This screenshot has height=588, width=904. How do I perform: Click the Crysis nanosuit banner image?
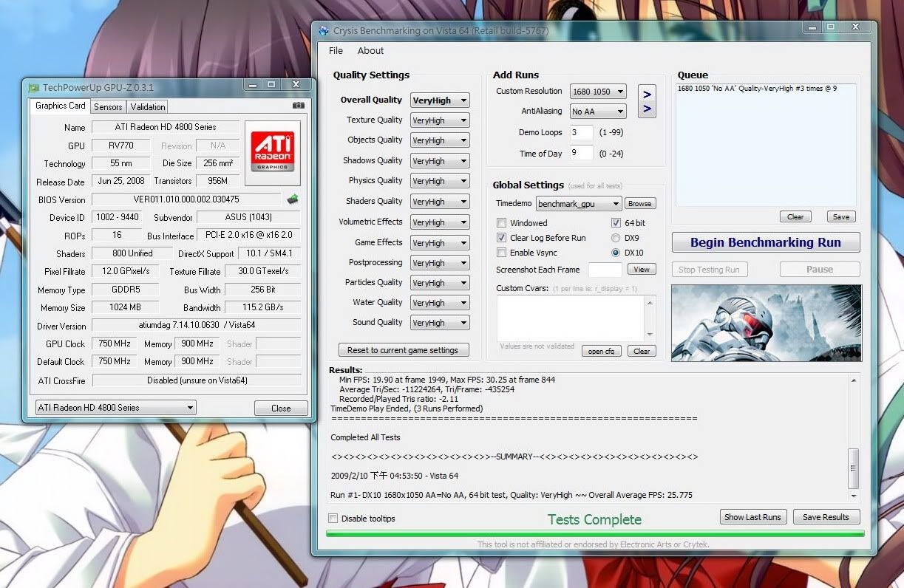pyautogui.click(x=766, y=323)
